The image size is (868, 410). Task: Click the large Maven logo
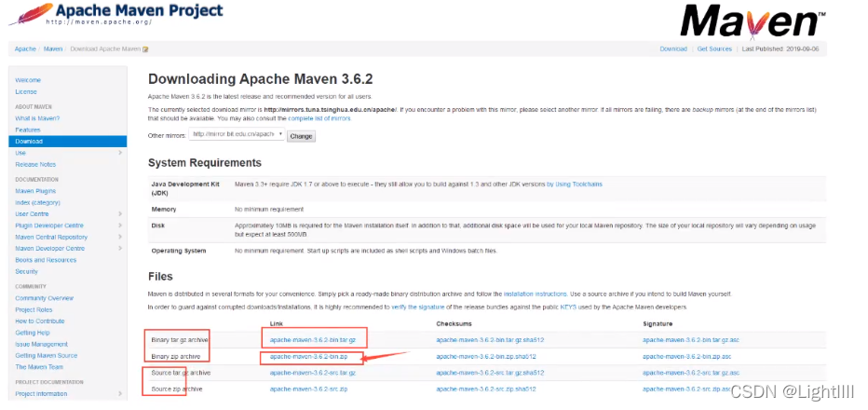pos(753,21)
